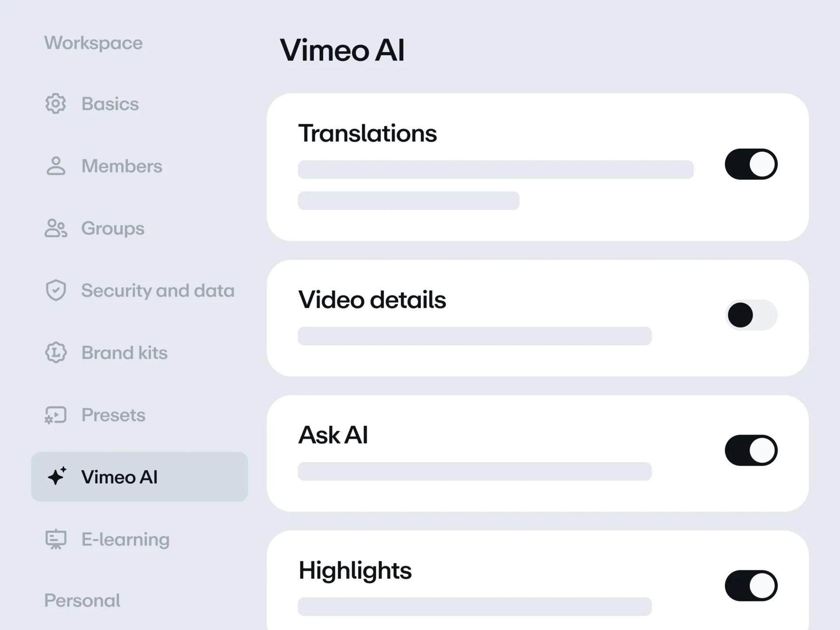
Task: Go to the Members section
Action: coord(122,166)
